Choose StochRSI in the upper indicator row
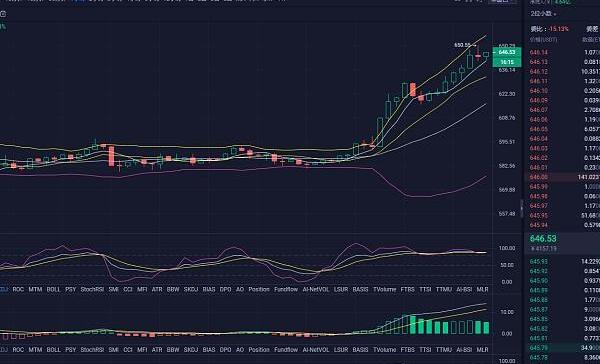 pos(92,289)
